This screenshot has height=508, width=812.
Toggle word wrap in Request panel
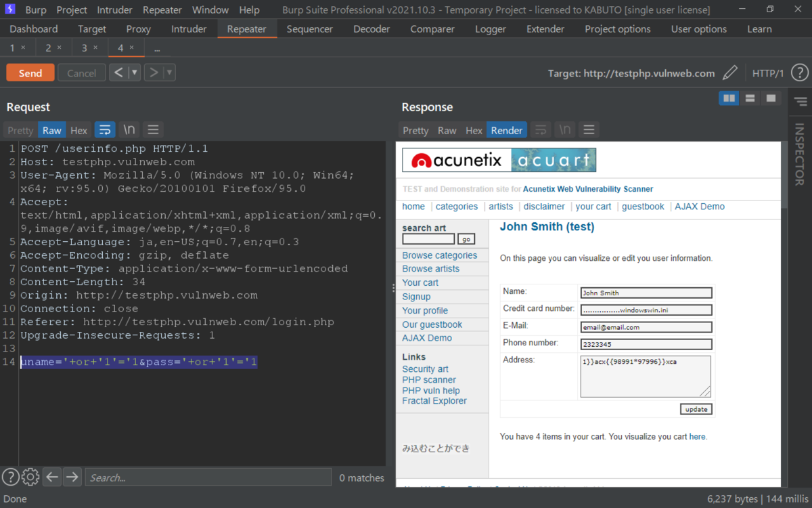[x=104, y=130]
